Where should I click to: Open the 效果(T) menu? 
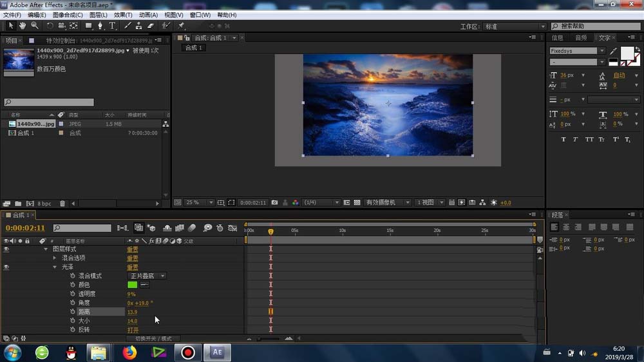[123, 15]
